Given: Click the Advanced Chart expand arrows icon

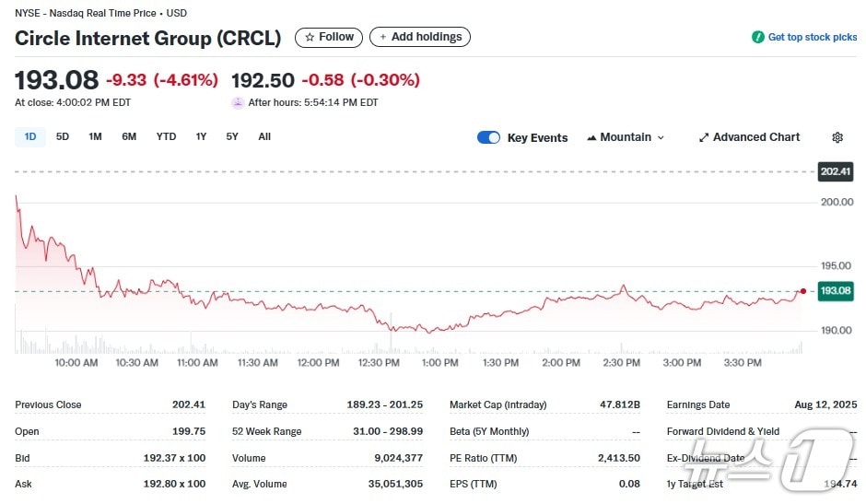Looking at the screenshot, I should pos(704,137).
